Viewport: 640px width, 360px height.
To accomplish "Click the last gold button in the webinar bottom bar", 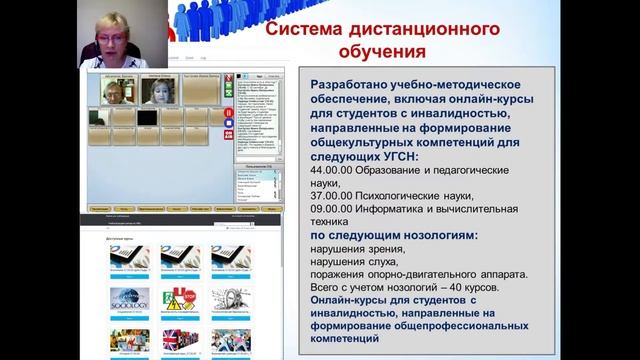I will (272, 209).
